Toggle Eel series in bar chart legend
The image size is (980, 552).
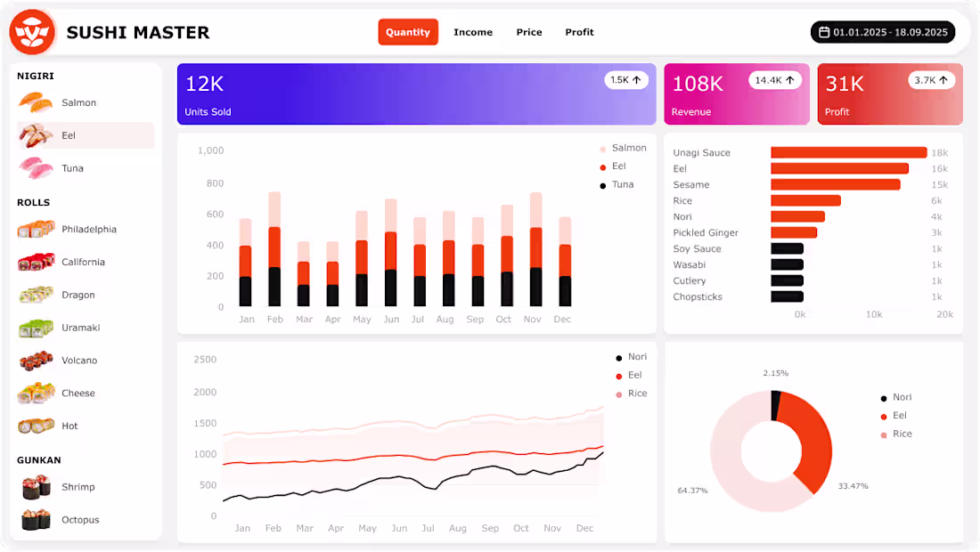pos(613,166)
